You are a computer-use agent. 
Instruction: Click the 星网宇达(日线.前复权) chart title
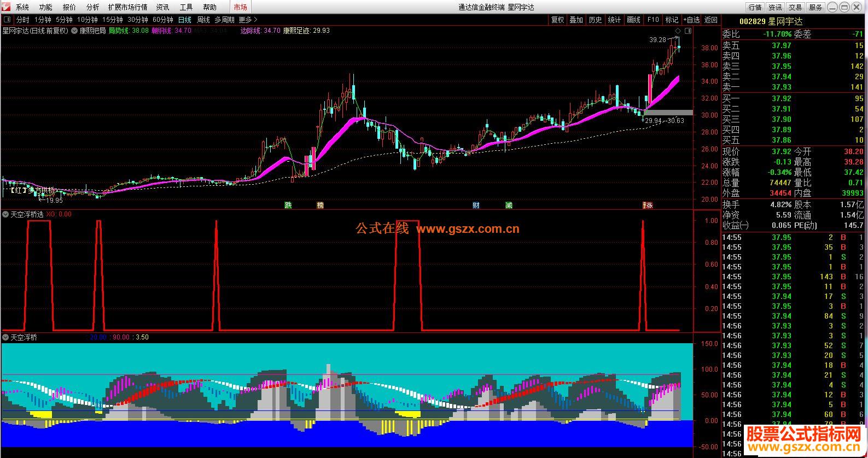pyautogui.click(x=36, y=31)
